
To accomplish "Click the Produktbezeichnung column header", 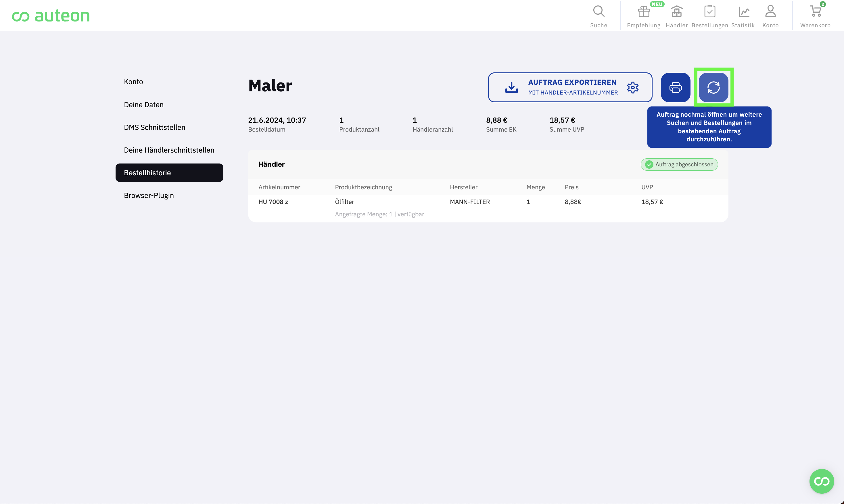I will point(364,187).
